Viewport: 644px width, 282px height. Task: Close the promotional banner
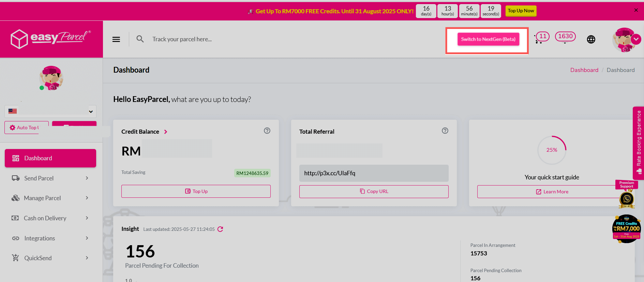pyautogui.click(x=636, y=10)
